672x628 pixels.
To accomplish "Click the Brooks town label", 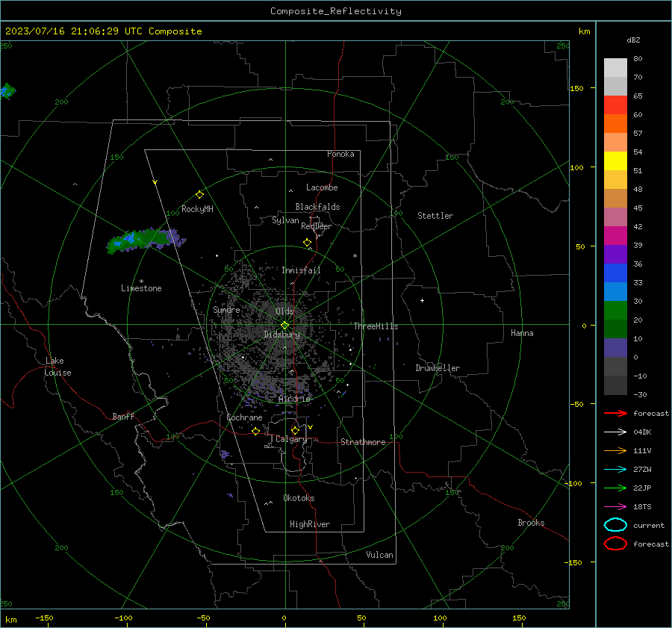I will coord(531,523).
